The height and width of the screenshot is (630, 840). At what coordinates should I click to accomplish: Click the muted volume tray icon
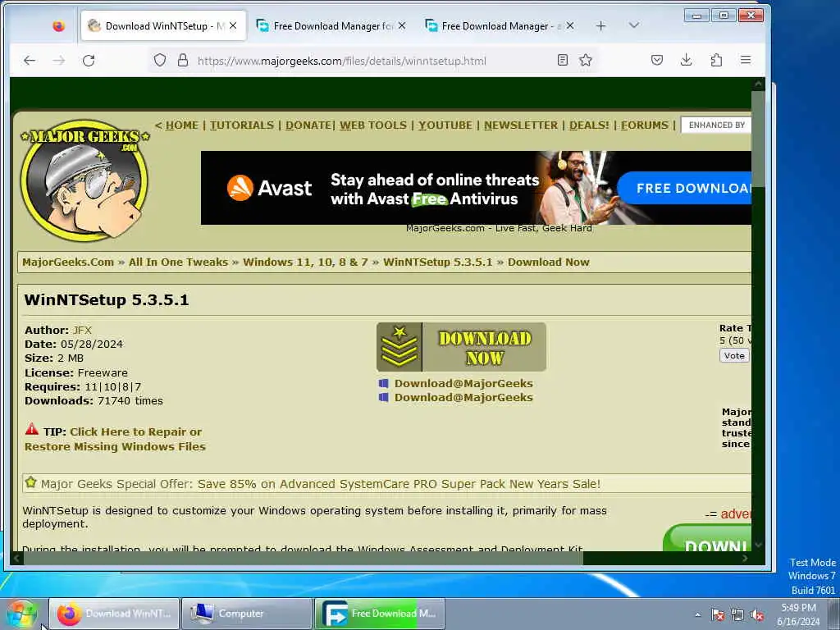pos(757,615)
